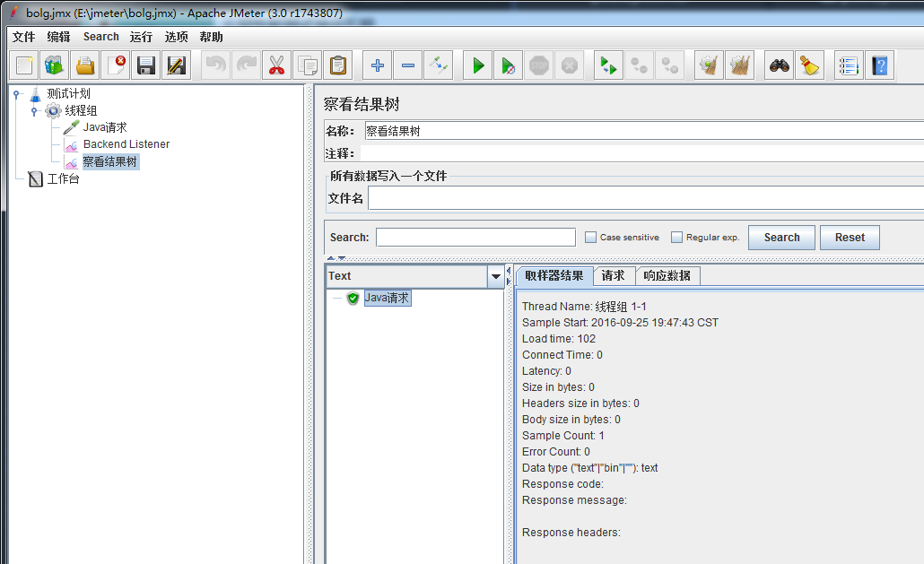This screenshot has height=564, width=924.
Task: Open the Function helper list icon
Action: click(850, 65)
